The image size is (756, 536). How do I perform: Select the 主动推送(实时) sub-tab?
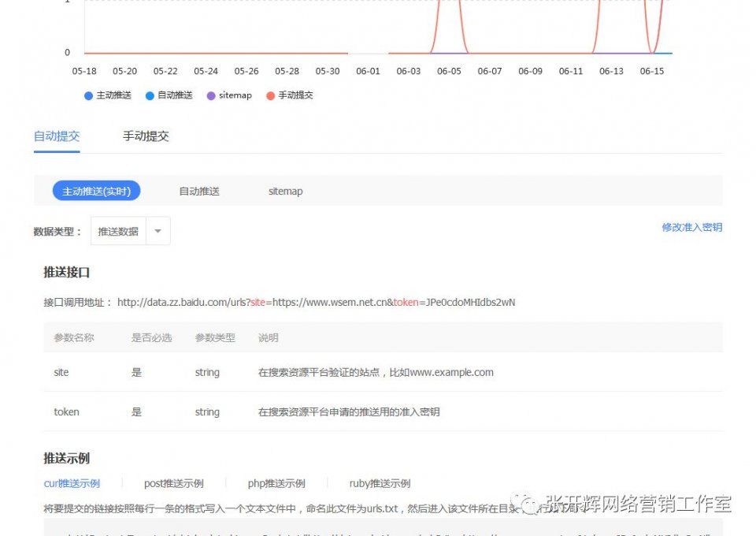[96, 191]
